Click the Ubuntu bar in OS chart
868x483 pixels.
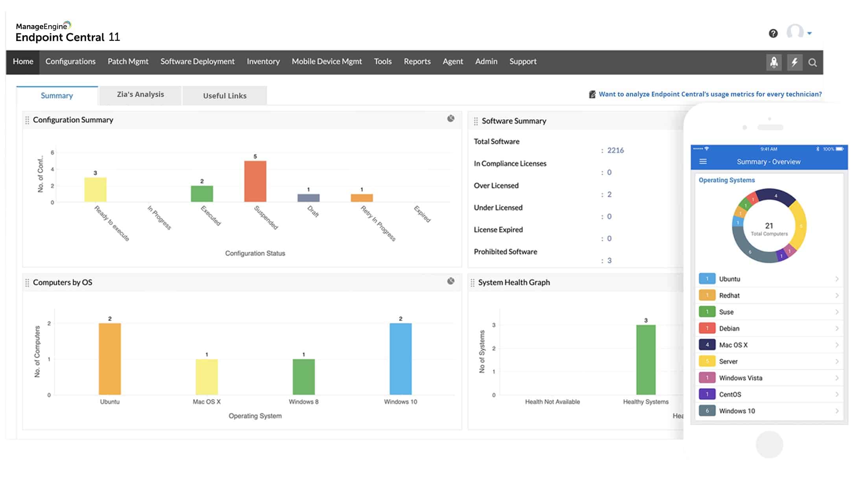(110, 359)
